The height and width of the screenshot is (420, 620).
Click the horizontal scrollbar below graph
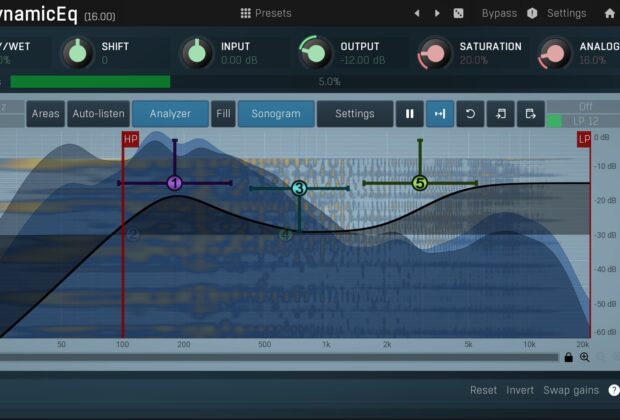(x=279, y=358)
